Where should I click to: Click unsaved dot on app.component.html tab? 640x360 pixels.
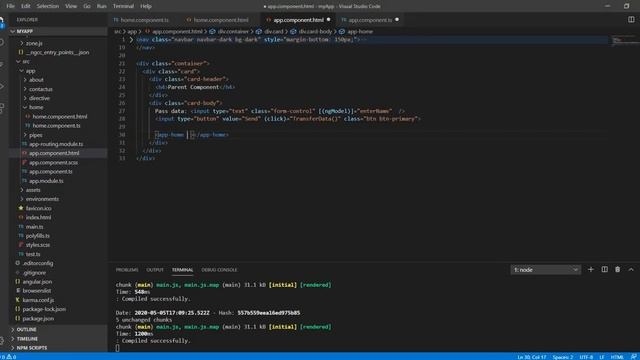pyautogui.click(x=329, y=20)
